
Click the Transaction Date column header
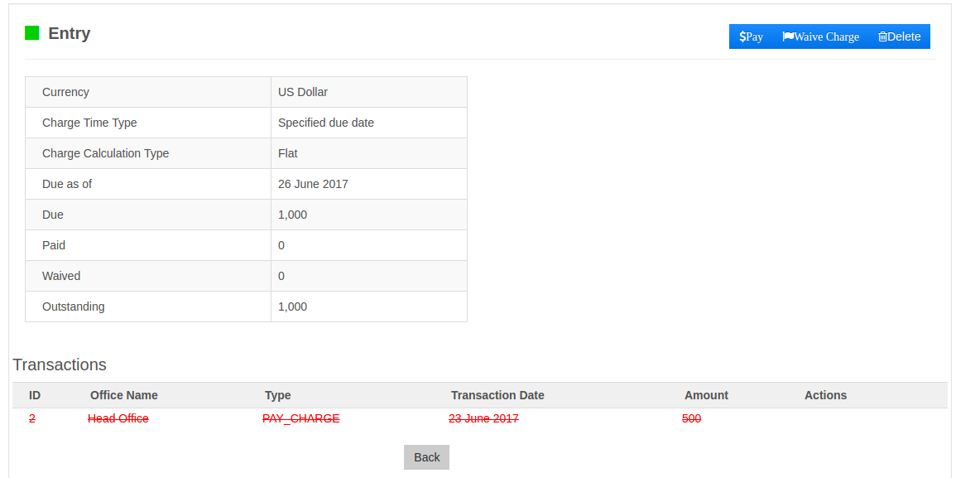[497, 395]
